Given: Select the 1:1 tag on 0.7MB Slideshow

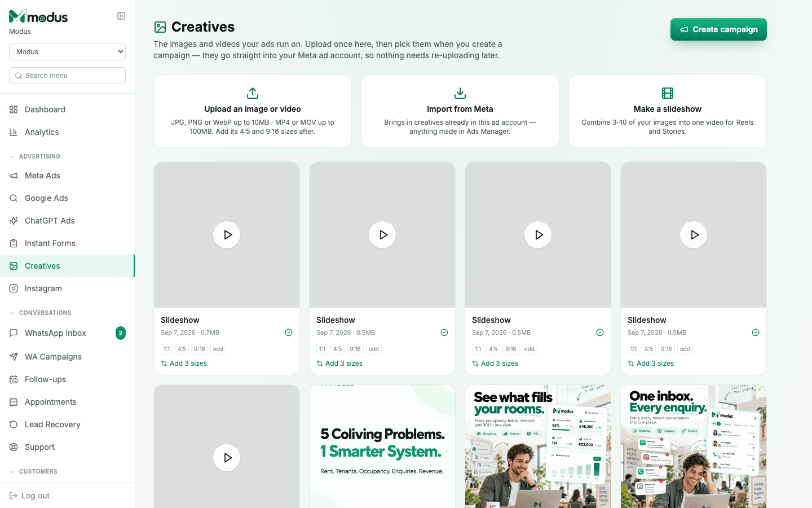Looking at the screenshot, I should click(x=167, y=349).
